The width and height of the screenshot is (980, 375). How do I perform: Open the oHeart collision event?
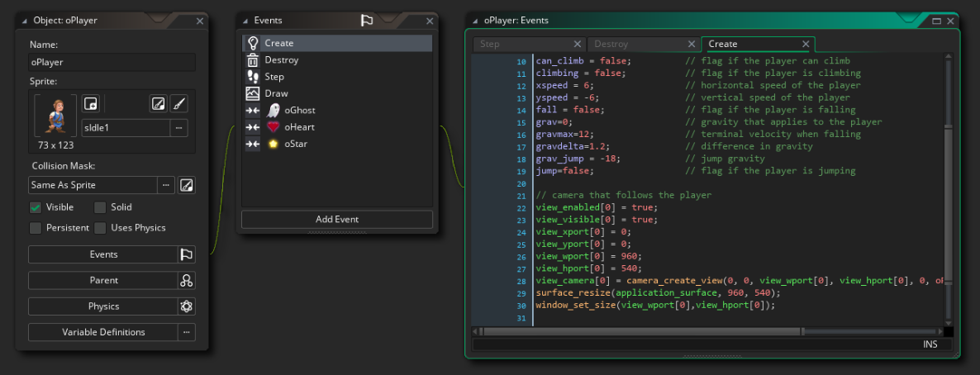pyautogui.click(x=299, y=127)
